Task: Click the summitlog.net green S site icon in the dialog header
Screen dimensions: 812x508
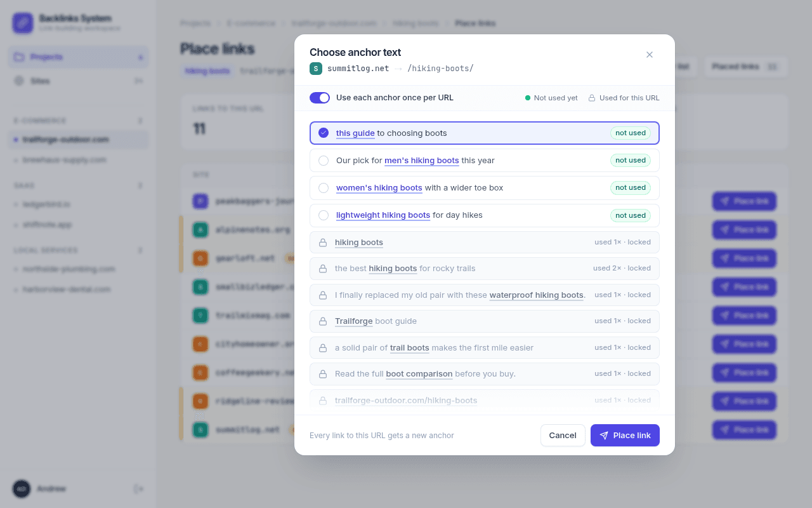Action: (316, 69)
